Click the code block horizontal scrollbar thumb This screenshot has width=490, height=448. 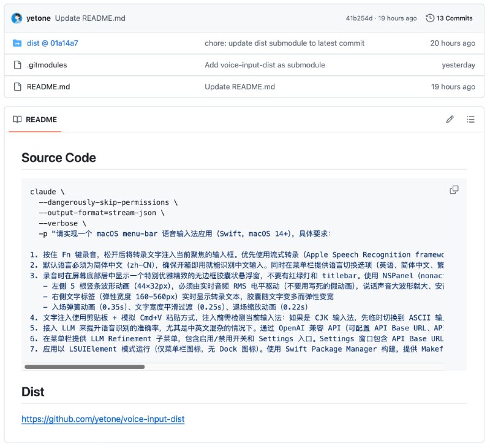pos(85,366)
